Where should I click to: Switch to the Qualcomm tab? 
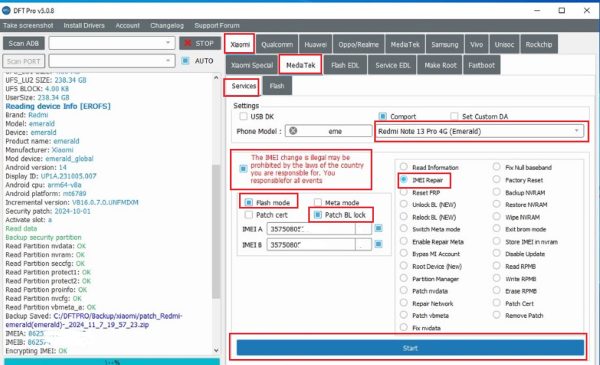coord(277,44)
